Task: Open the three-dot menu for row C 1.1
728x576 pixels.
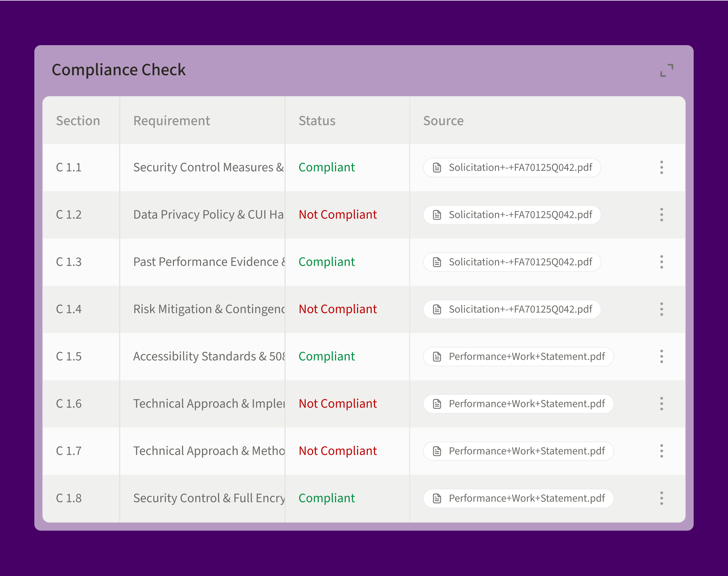Action: coord(661,167)
